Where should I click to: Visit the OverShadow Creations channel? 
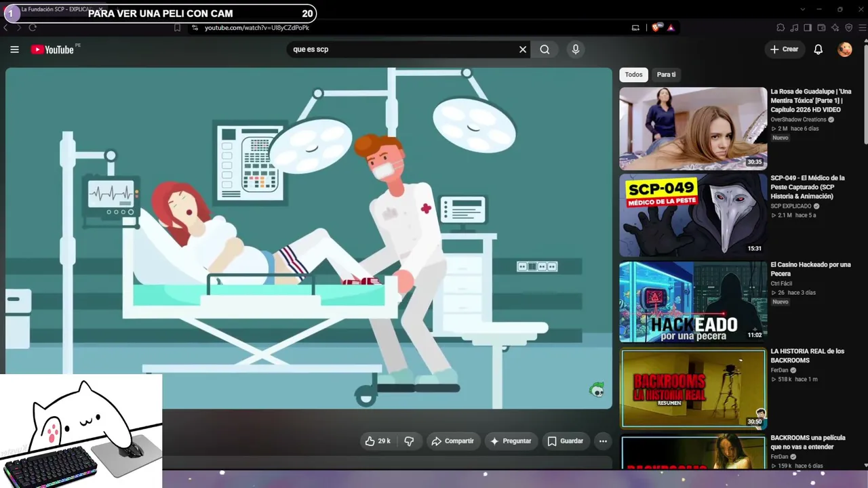click(x=798, y=119)
